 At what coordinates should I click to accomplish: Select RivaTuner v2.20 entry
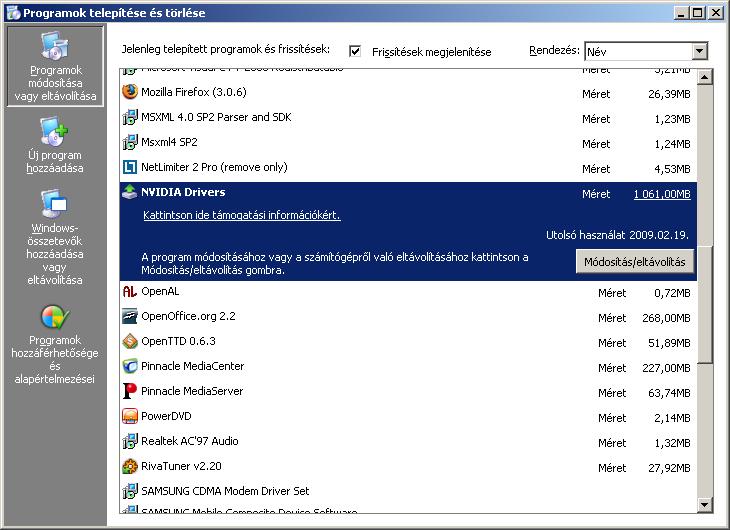[x=408, y=467]
